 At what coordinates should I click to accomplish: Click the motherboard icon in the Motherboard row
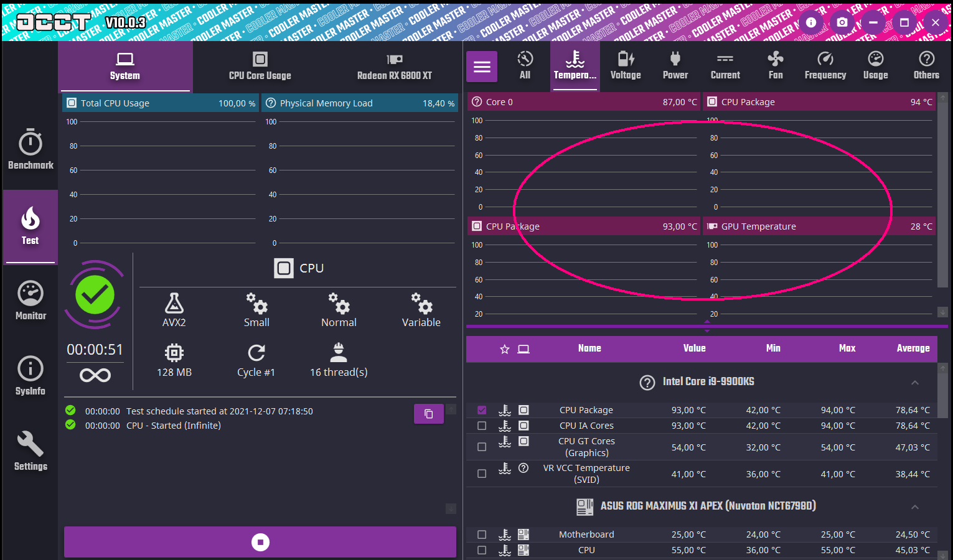pos(523,534)
